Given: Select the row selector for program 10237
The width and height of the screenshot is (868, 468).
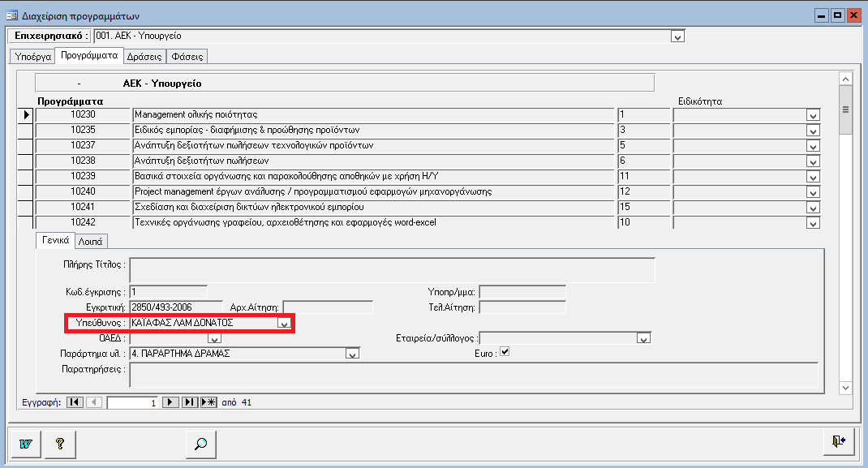Looking at the screenshot, I should point(26,145).
